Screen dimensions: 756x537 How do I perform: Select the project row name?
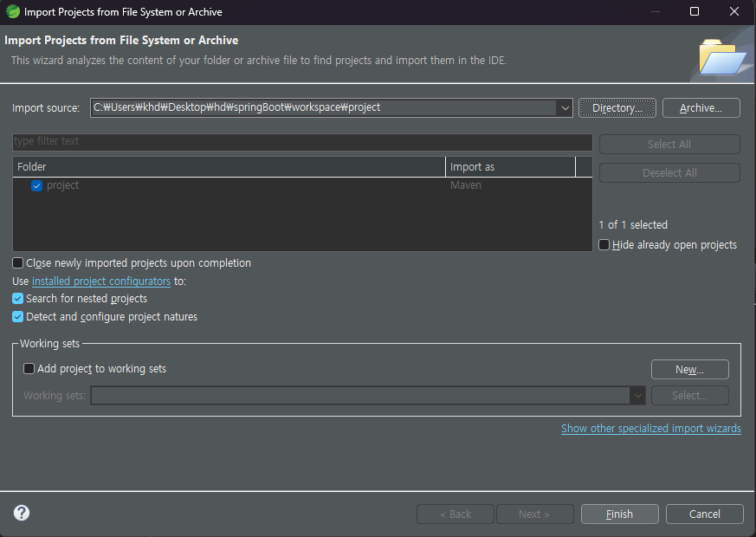pos(62,185)
